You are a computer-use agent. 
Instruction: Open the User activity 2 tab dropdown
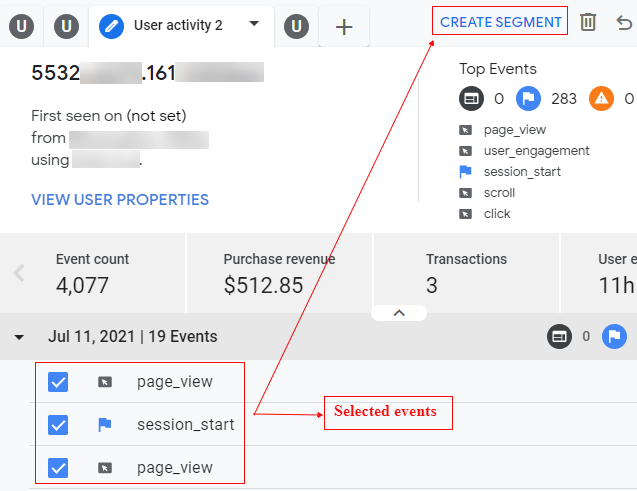254,24
